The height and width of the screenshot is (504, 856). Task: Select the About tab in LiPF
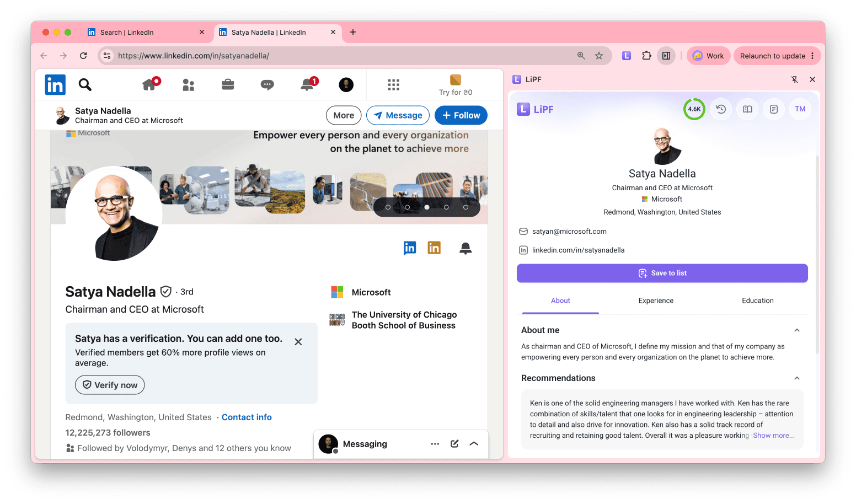(x=560, y=301)
